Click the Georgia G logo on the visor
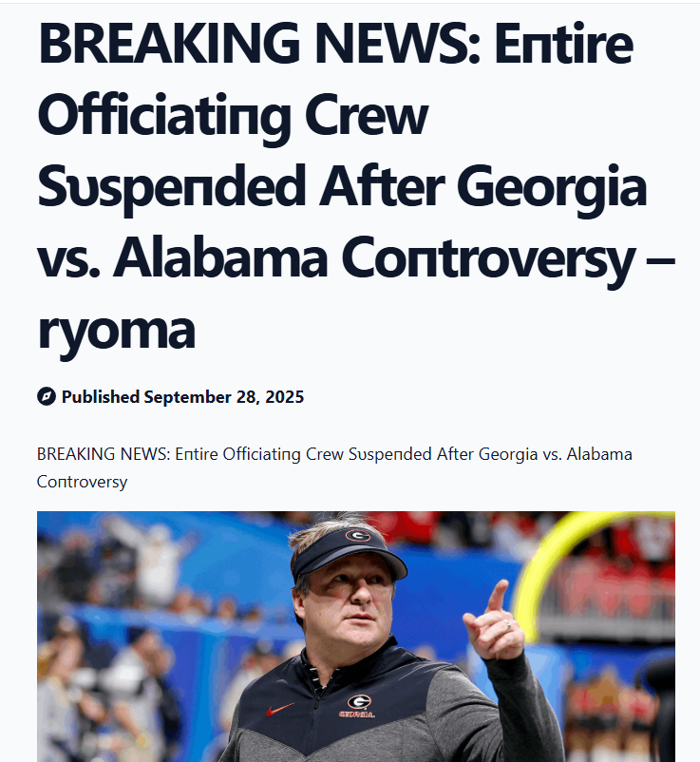700x762 pixels. coord(358,537)
